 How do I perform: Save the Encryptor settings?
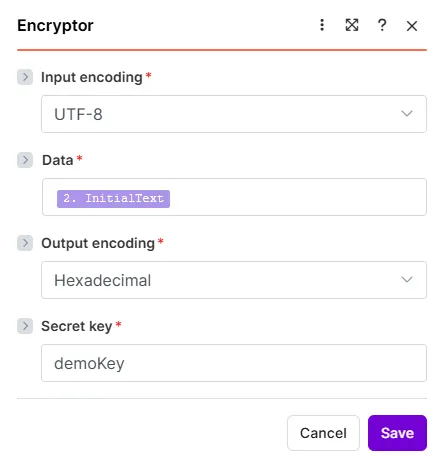click(397, 433)
